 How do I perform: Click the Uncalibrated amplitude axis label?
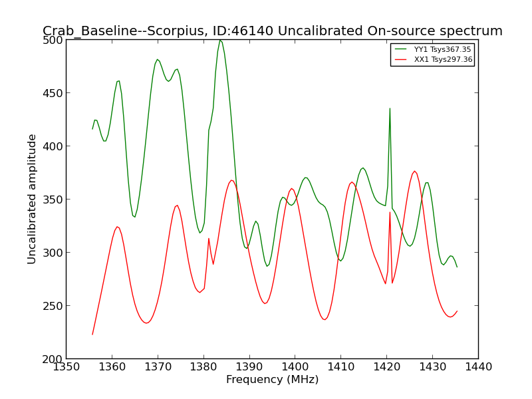pyautogui.click(x=31, y=199)
